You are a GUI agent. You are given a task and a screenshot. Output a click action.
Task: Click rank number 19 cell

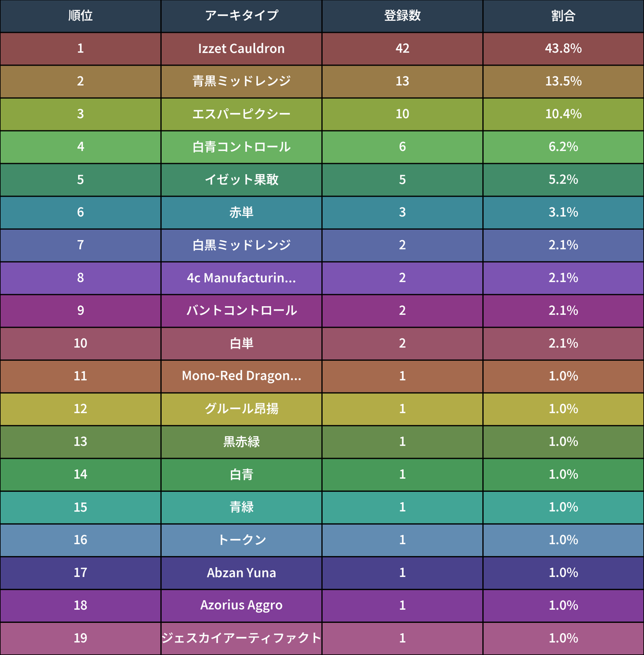[x=80, y=638]
